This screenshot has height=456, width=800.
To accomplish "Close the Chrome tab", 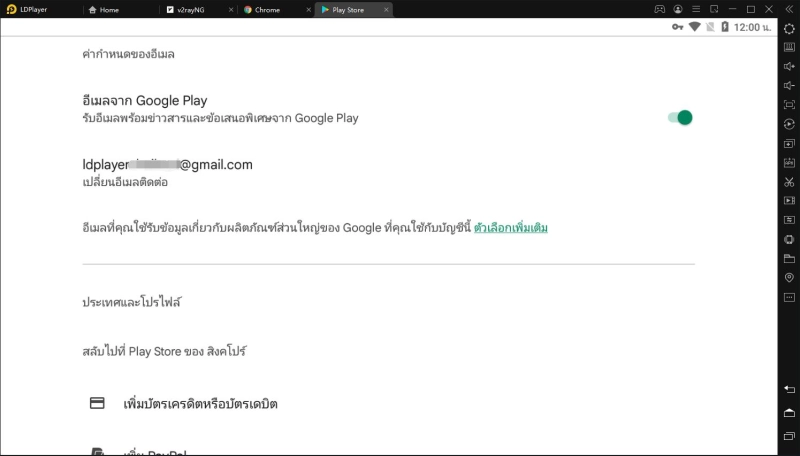I will [x=309, y=10].
